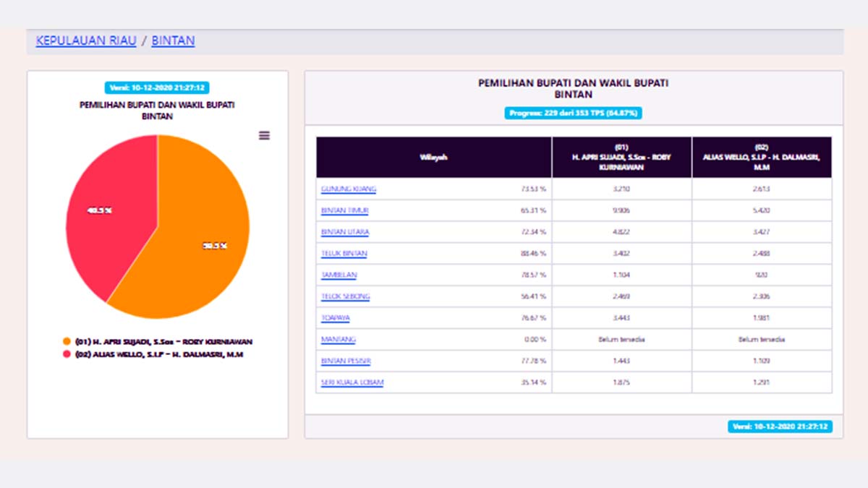
Task: Open GUNUNG KIJANG district link
Action: (349, 189)
